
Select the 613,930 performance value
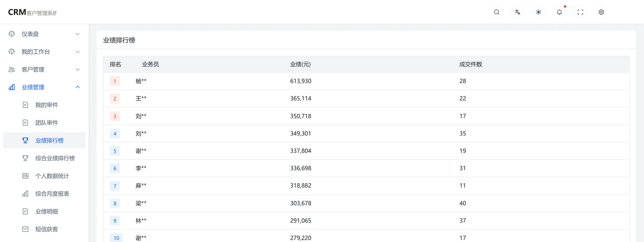click(x=301, y=81)
